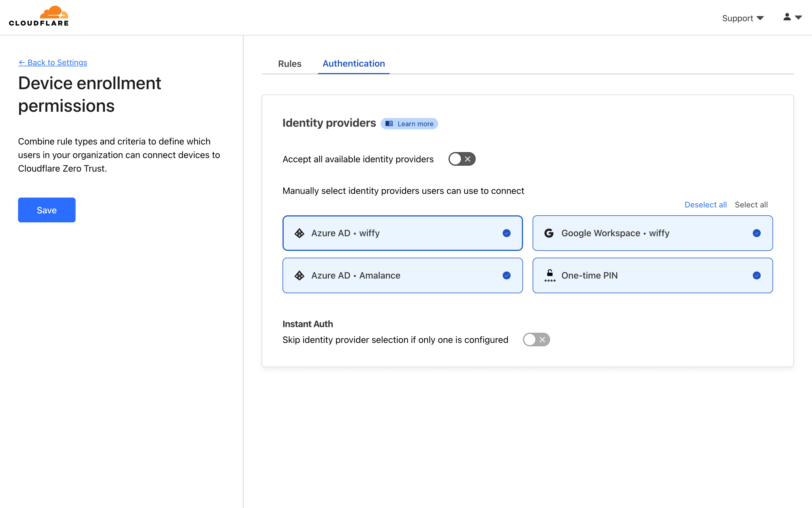
Task: Select the Authentication tab
Action: 354,63
